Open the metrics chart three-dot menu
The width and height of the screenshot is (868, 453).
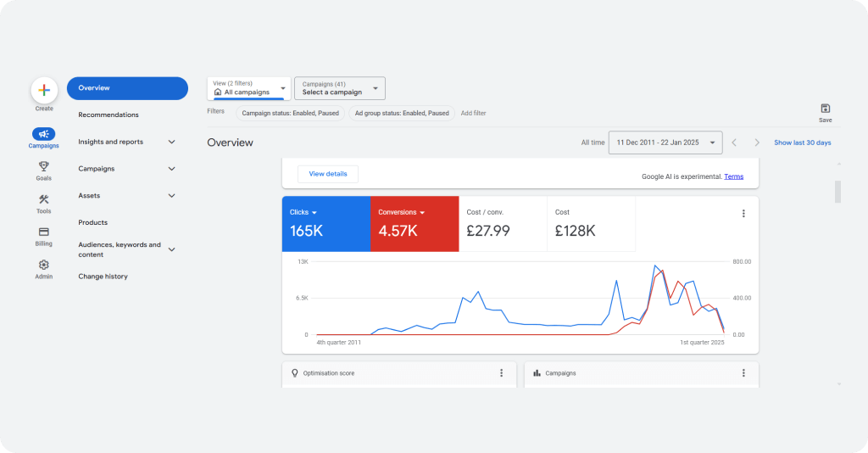[x=743, y=214]
